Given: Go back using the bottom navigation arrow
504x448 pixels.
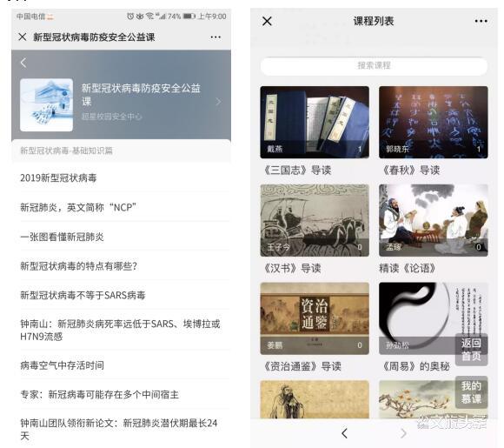Looking at the screenshot, I should 345,433.
